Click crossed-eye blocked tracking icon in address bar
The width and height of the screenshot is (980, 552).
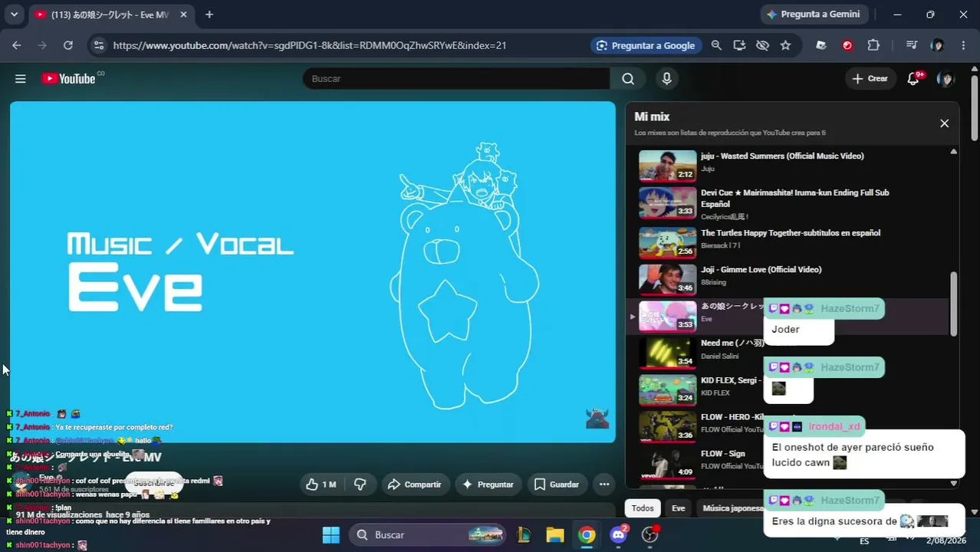[x=762, y=45]
